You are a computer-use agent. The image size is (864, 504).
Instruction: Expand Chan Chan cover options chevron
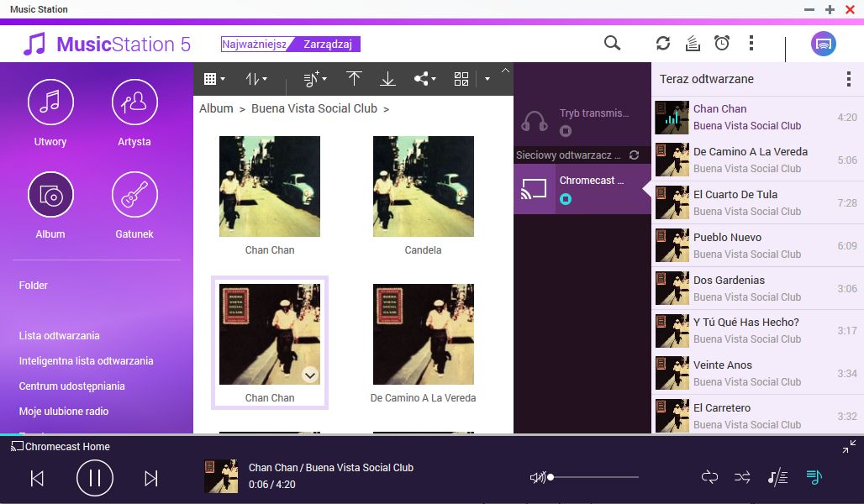click(310, 375)
